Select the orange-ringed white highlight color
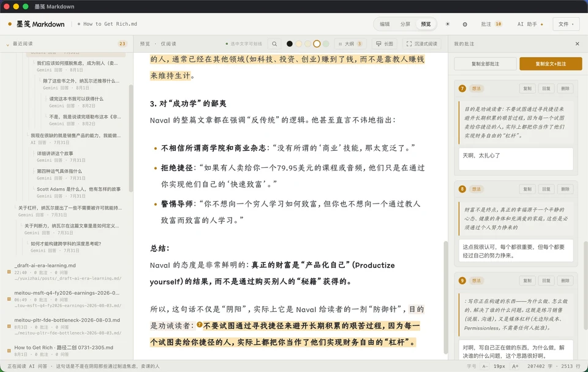This screenshot has height=372, width=588. 317,44
